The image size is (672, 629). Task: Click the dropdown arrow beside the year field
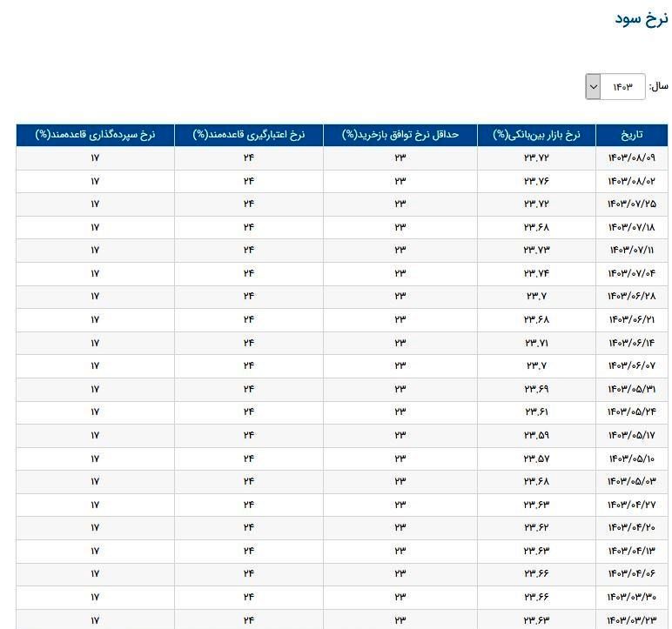[594, 86]
